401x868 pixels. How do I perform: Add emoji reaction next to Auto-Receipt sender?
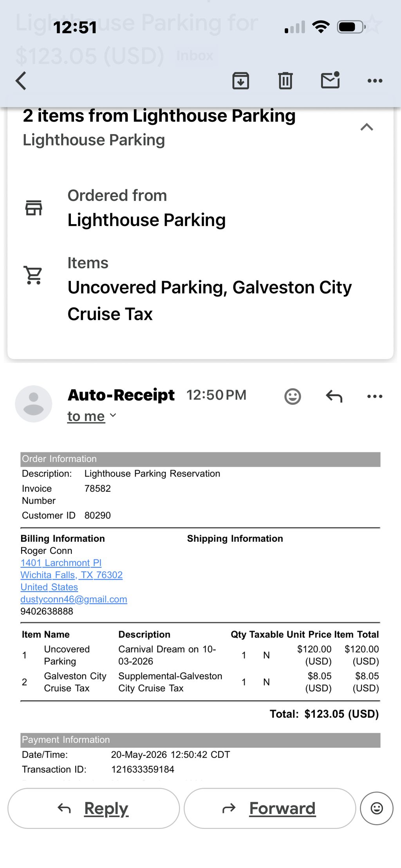(293, 396)
